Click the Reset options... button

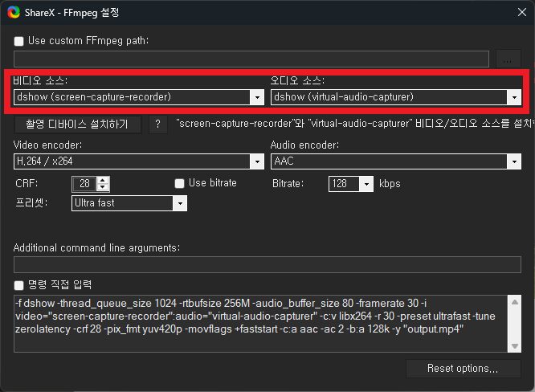click(463, 369)
